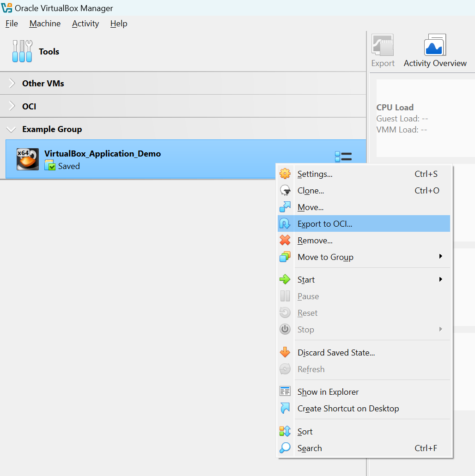This screenshot has width=475, height=476.
Task: Click the Saved state icon under VM name
Action: click(x=50, y=165)
